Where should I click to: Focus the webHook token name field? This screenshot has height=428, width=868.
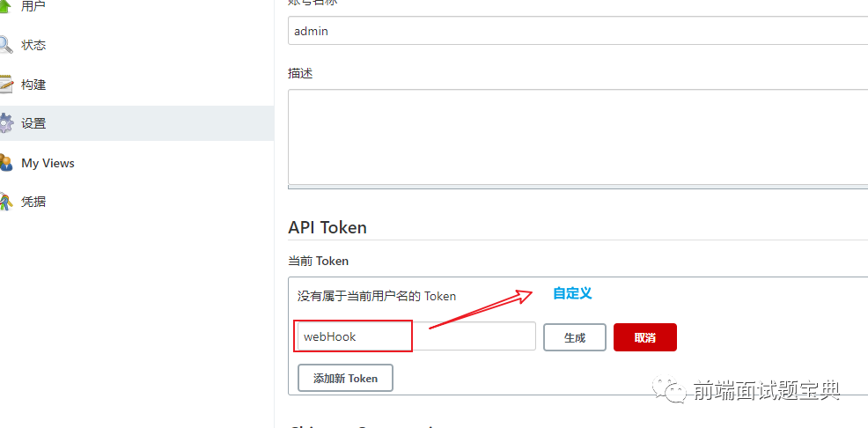[417, 336]
